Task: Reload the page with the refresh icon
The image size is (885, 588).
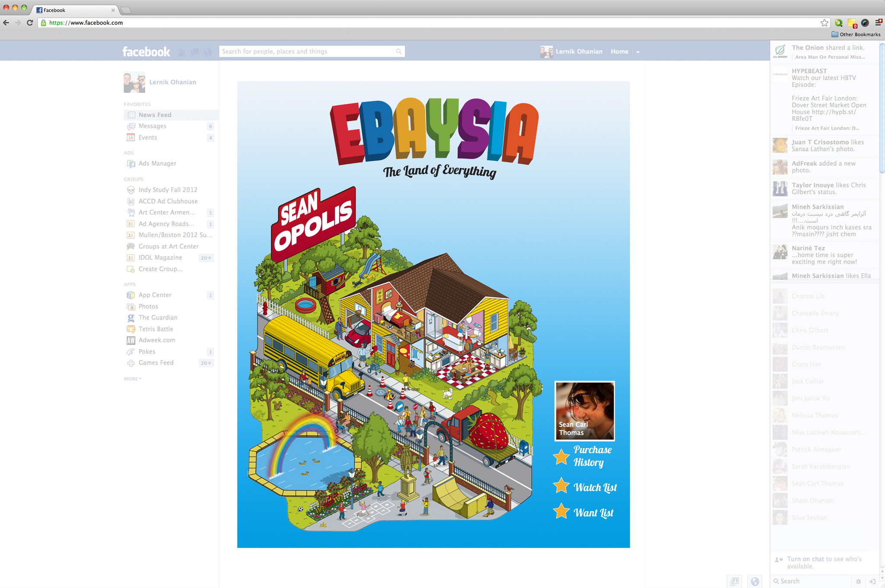Action: [x=29, y=23]
